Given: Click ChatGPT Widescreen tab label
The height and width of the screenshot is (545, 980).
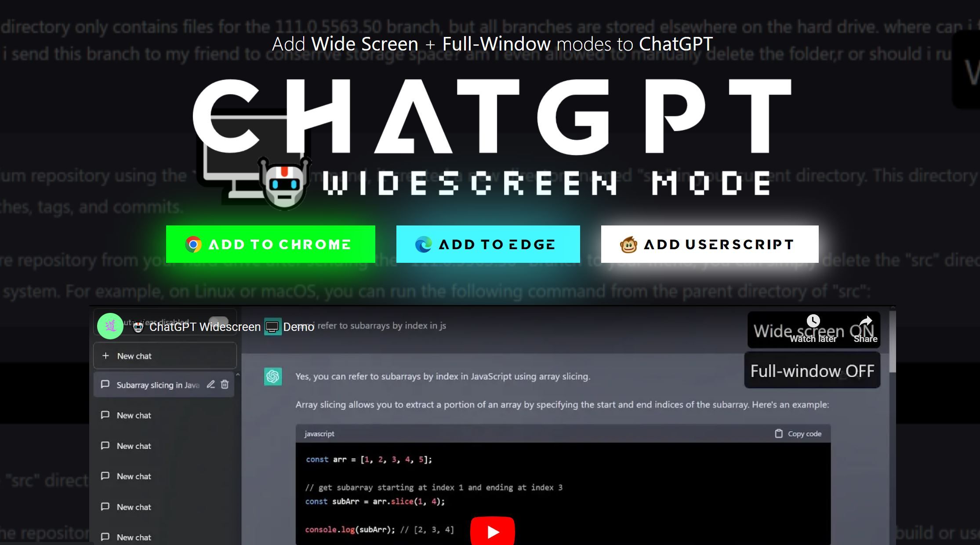Looking at the screenshot, I should pyautogui.click(x=203, y=326).
